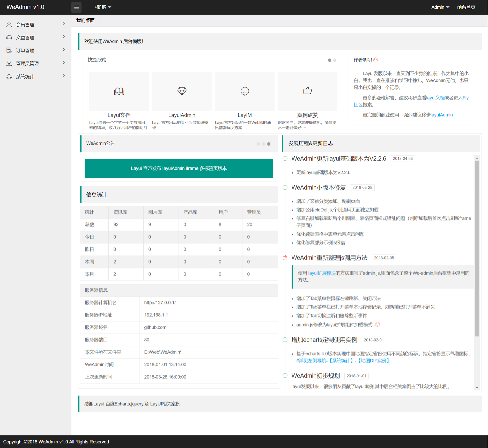Screen dimensions: 488x448
Task: Click the 系统统计 chart icon in sidebar
Action: point(9,77)
